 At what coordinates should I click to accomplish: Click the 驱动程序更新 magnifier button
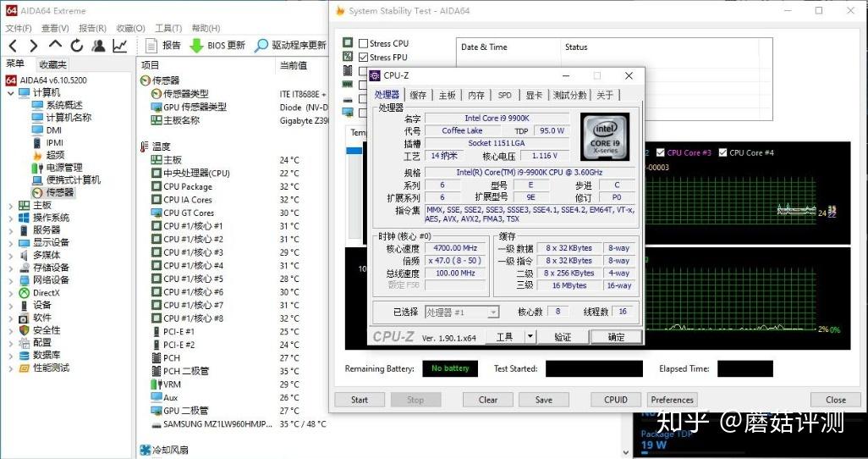pyautogui.click(x=291, y=46)
